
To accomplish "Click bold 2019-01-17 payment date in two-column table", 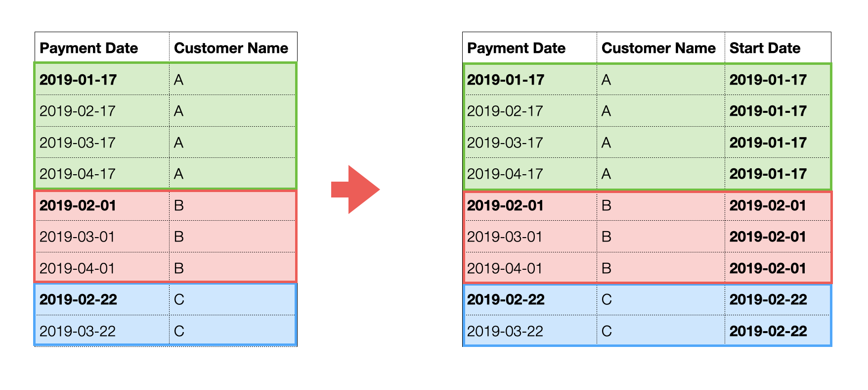I will [x=78, y=80].
